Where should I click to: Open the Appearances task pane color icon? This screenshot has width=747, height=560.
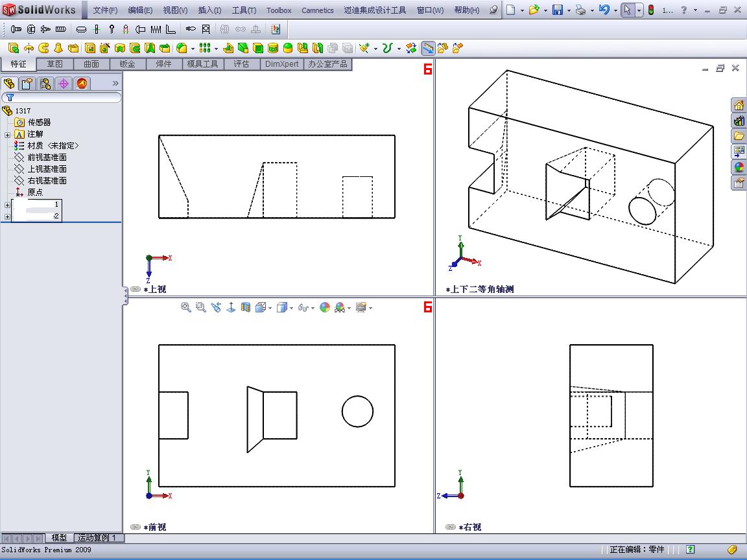coord(739,167)
